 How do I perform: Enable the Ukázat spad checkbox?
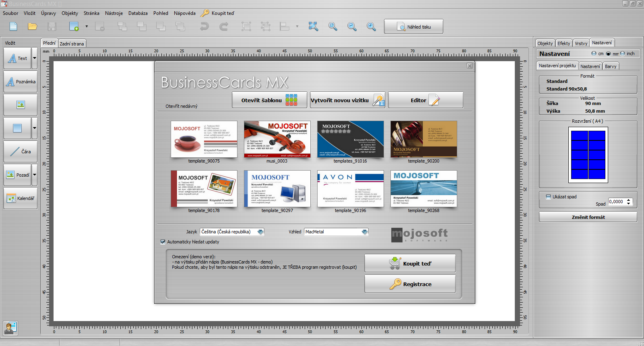click(x=548, y=197)
